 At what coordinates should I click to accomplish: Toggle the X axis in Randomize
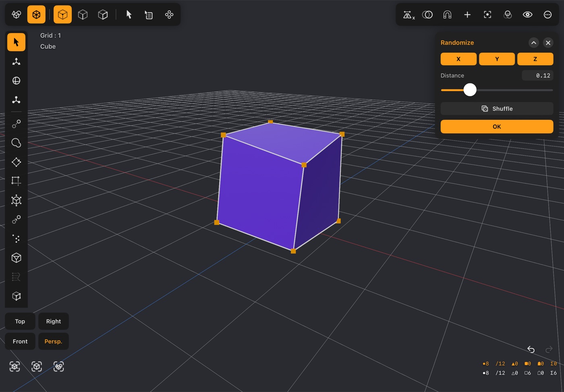coord(458,59)
